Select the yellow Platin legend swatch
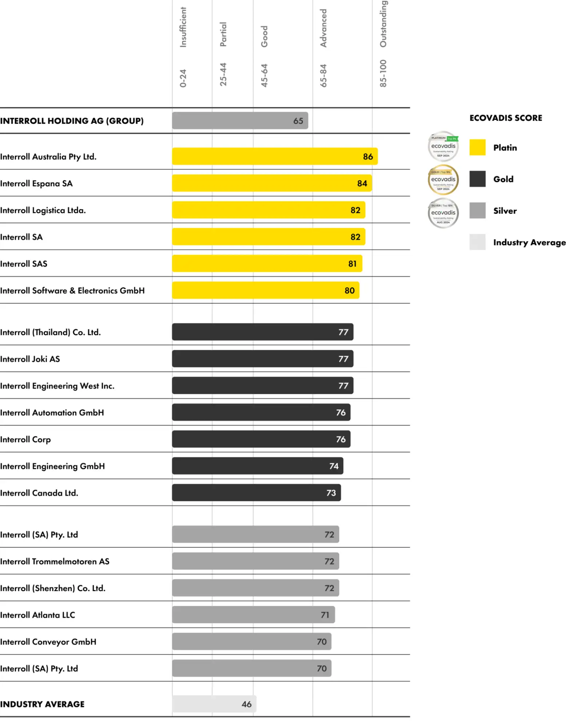Image resolution: width=566 pixels, height=728 pixels. point(477,147)
